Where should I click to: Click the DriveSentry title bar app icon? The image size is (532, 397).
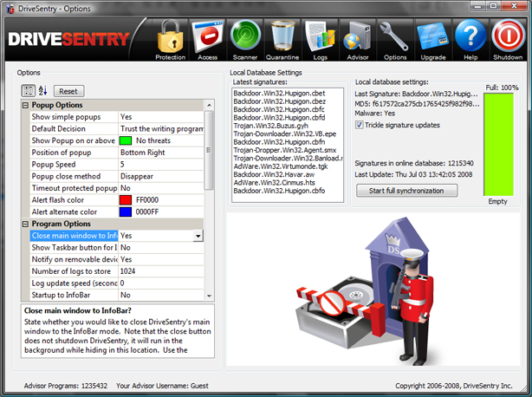click(x=10, y=9)
